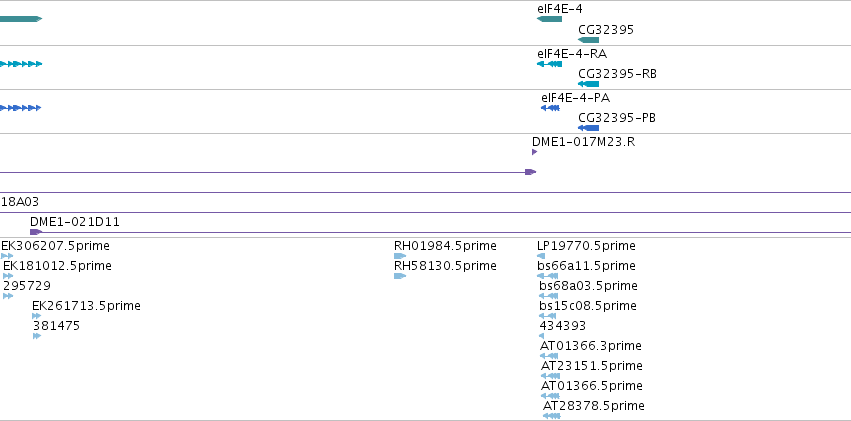851x421 pixels.
Task: Click the 381475 feature glyph
Action: pyautogui.click(x=37, y=336)
